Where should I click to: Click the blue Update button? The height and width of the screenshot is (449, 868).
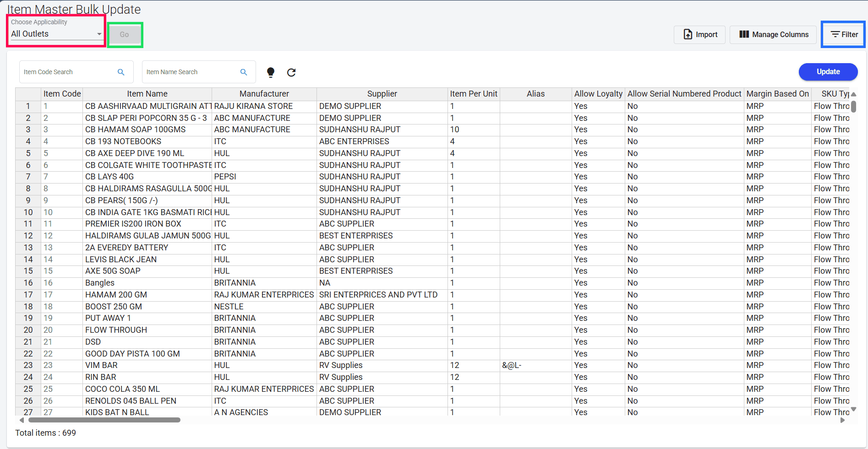[828, 72]
